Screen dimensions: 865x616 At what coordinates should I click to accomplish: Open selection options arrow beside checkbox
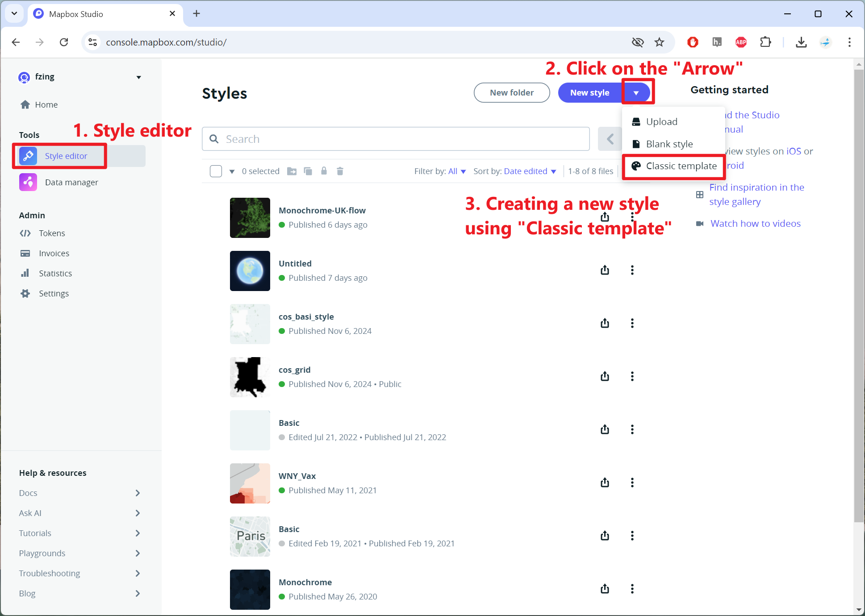tap(232, 171)
